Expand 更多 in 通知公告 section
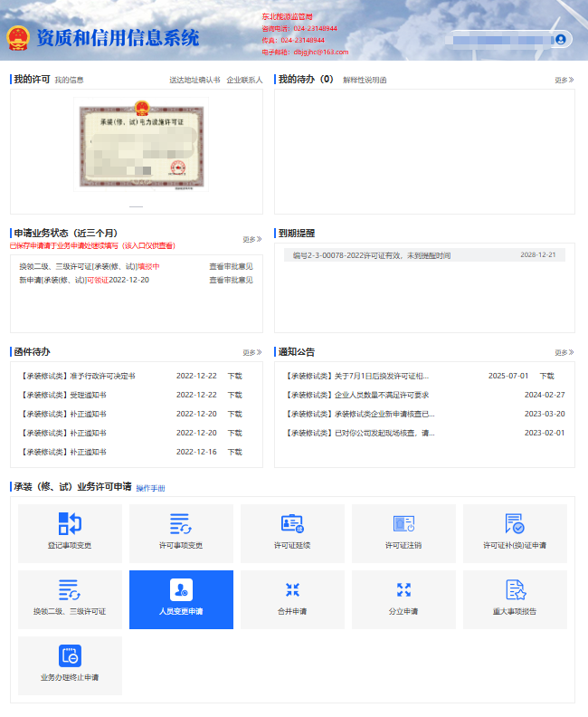The image size is (588, 717). click(x=564, y=352)
